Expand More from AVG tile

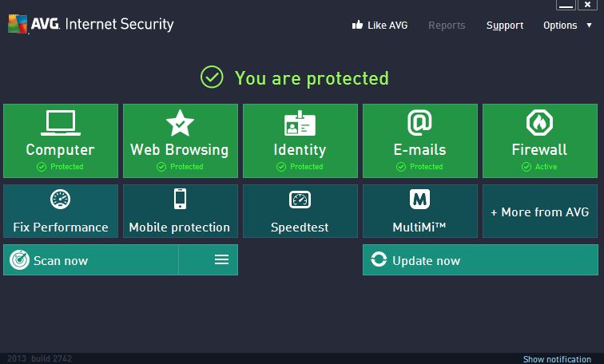tap(539, 212)
